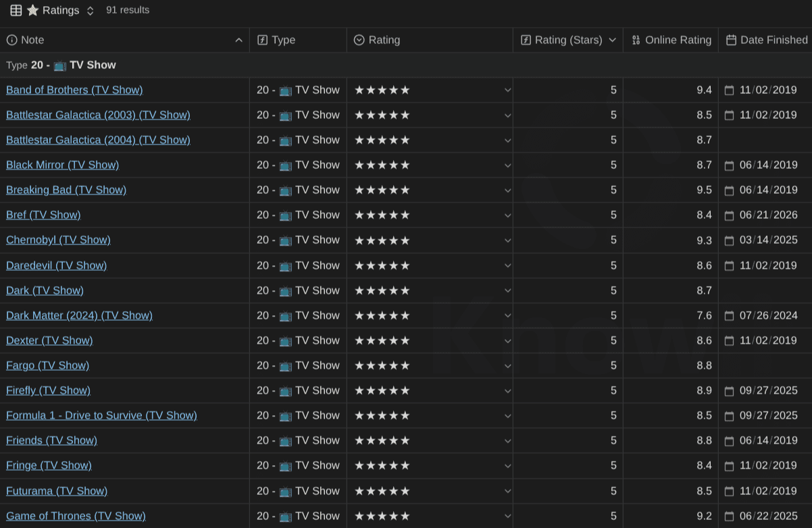
Task: Open Battlestar Galactica (2004) (TV Show) note
Action: pos(98,140)
